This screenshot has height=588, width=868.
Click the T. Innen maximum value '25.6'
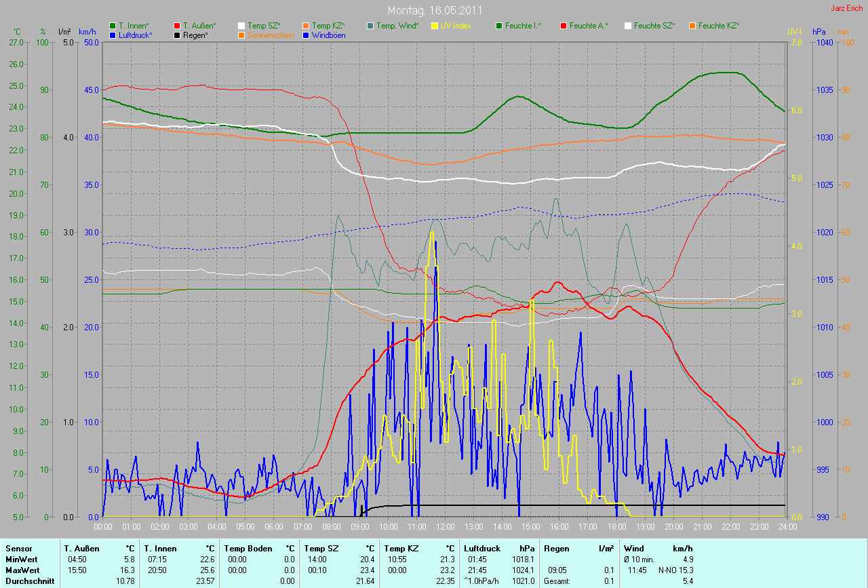207,570
